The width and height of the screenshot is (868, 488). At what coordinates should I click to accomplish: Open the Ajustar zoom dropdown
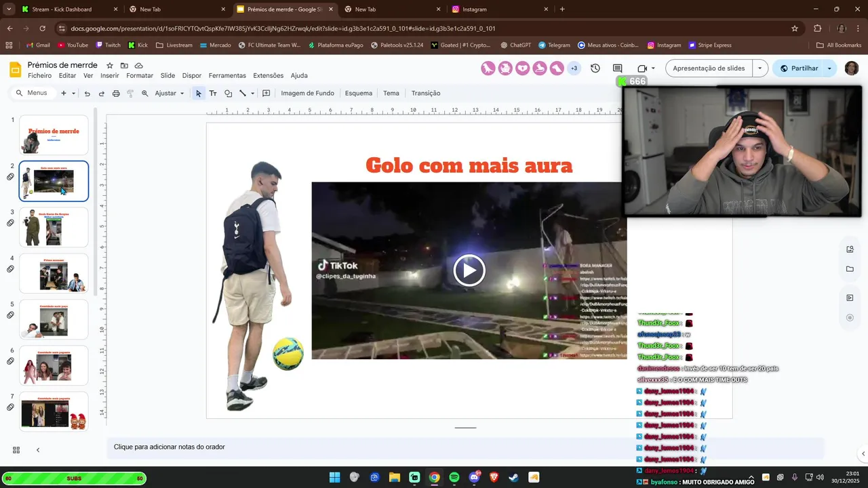click(x=169, y=94)
